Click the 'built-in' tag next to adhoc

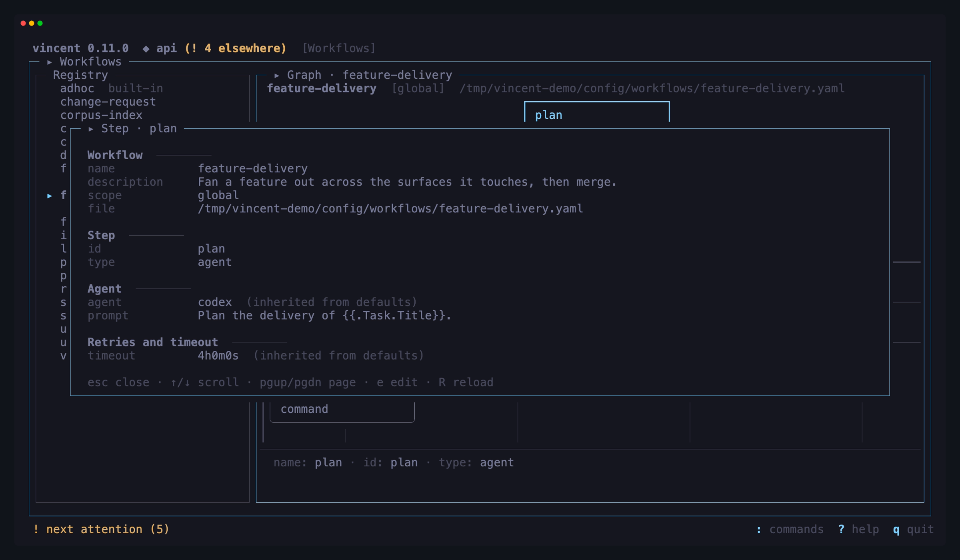(136, 88)
